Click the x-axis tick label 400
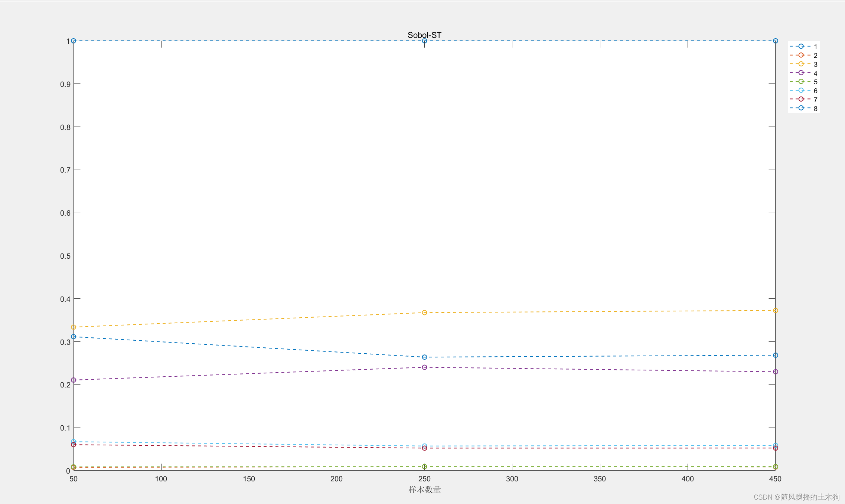Screen dimensions: 845x504 pos(688,479)
